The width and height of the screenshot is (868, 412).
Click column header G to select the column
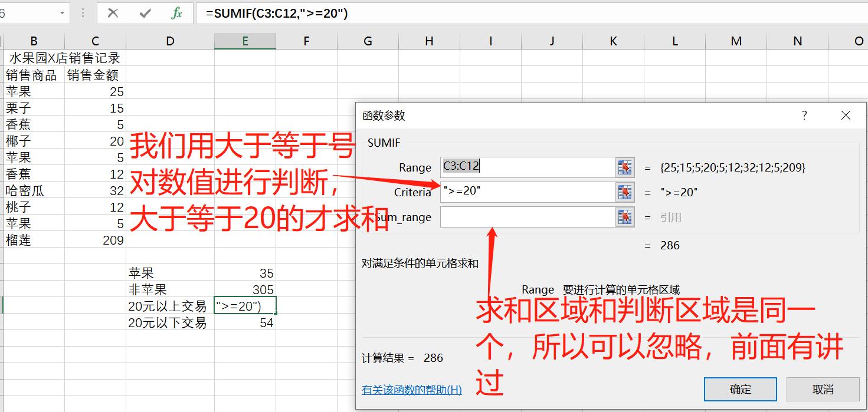click(x=367, y=41)
